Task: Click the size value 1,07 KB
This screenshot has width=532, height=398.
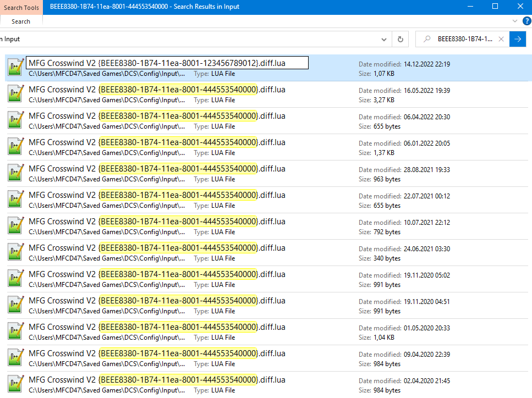Action: click(x=383, y=74)
